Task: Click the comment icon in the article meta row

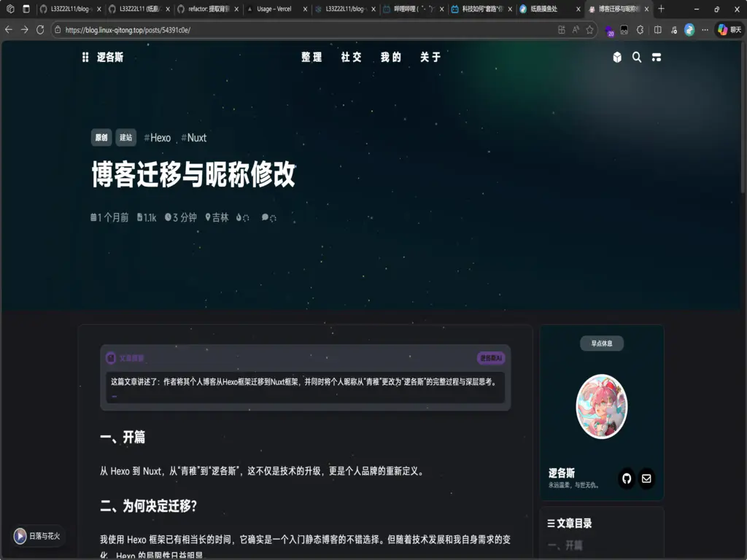Action: [x=264, y=217]
